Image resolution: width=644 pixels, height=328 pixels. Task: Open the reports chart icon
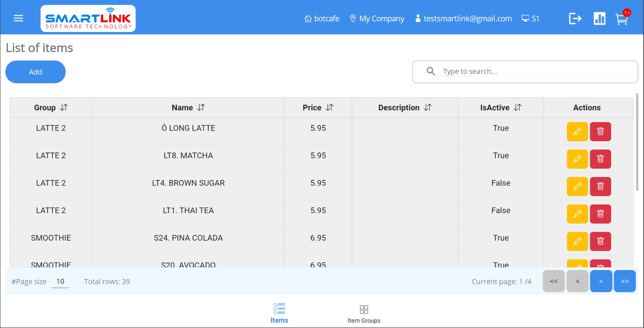point(599,18)
